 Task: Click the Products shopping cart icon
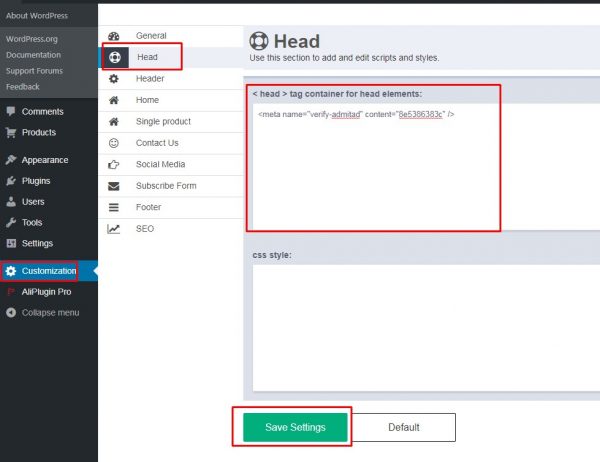[11, 132]
